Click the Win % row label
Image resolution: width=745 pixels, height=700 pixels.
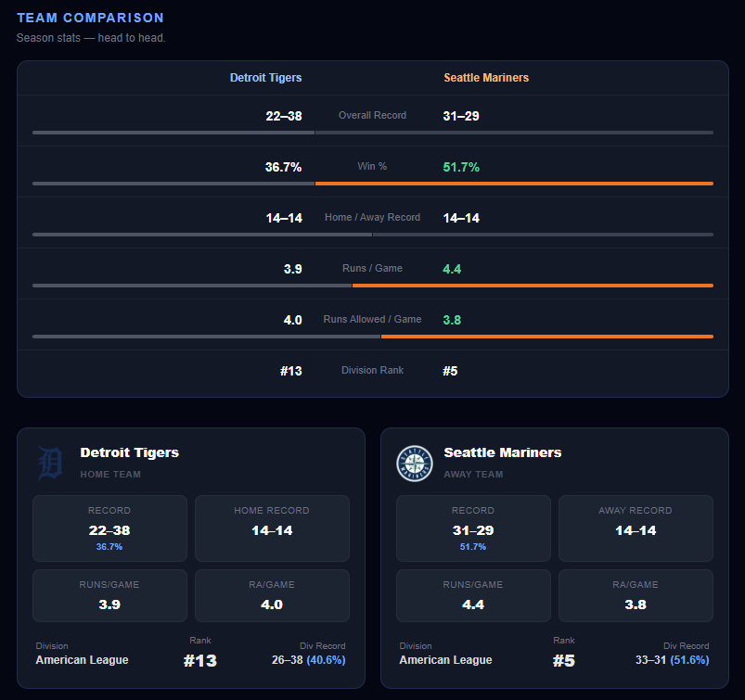pyautogui.click(x=373, y=166)
